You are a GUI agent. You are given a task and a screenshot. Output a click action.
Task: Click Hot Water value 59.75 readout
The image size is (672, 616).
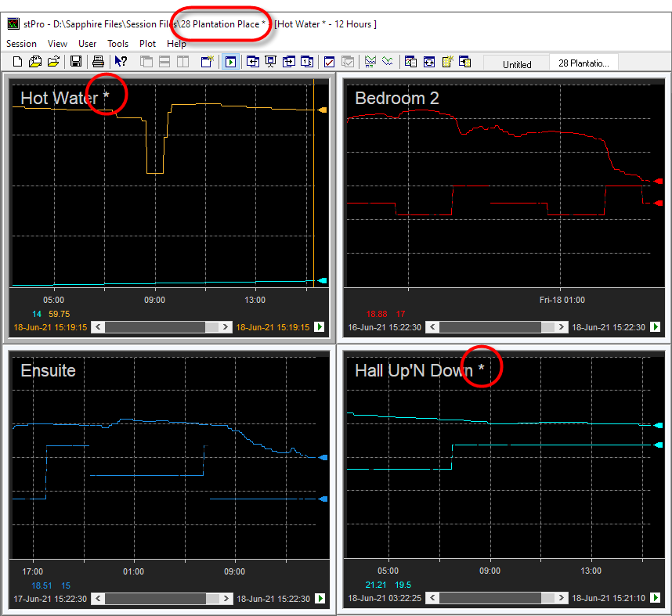tap(60, 314)
